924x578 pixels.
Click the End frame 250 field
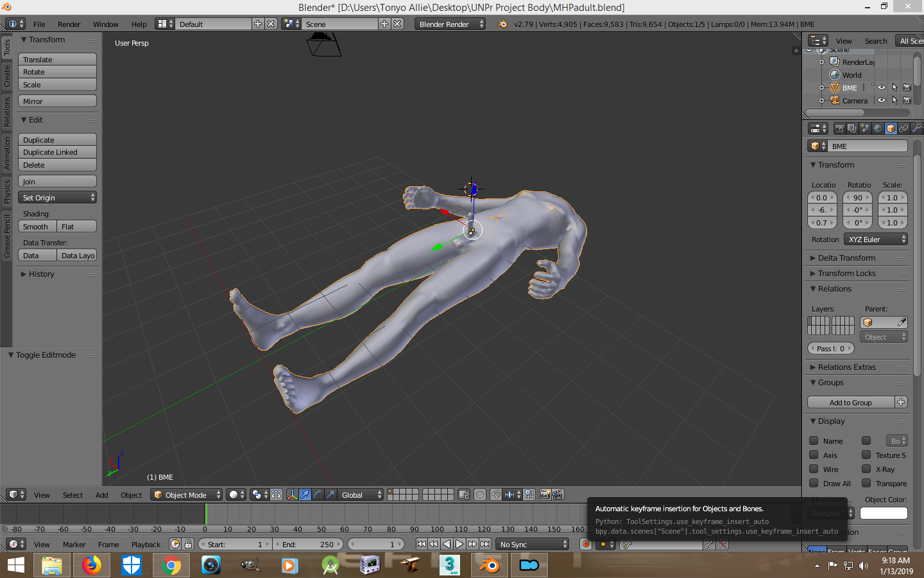308,544
